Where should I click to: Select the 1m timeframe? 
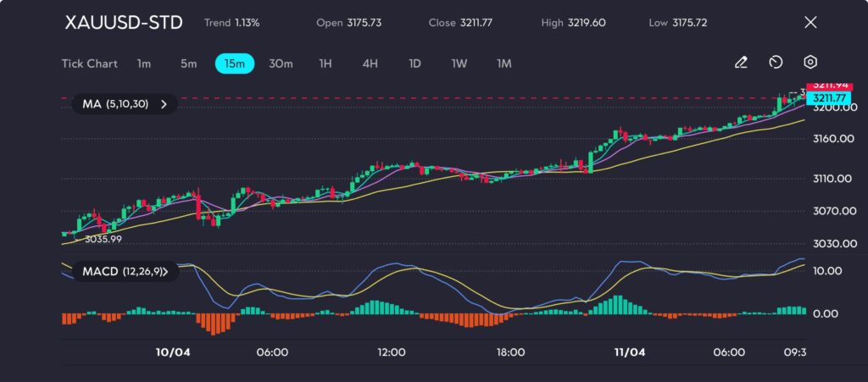(x=144, y=64)
